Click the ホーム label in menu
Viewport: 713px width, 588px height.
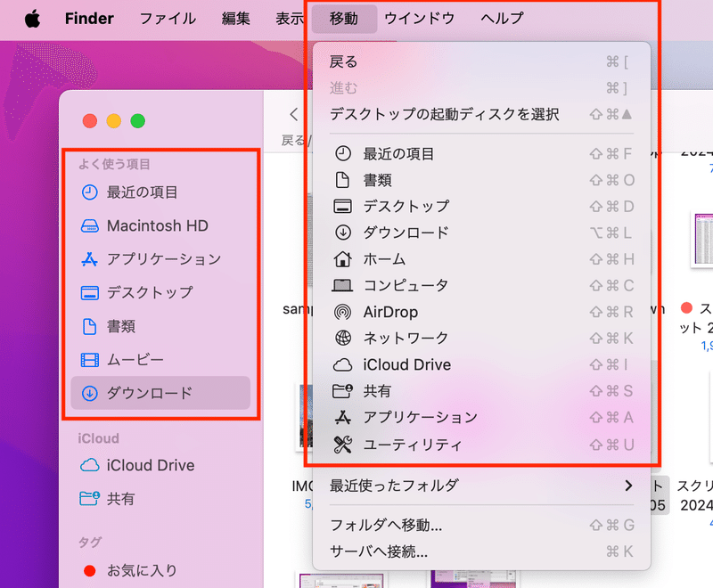coord(384,259)
